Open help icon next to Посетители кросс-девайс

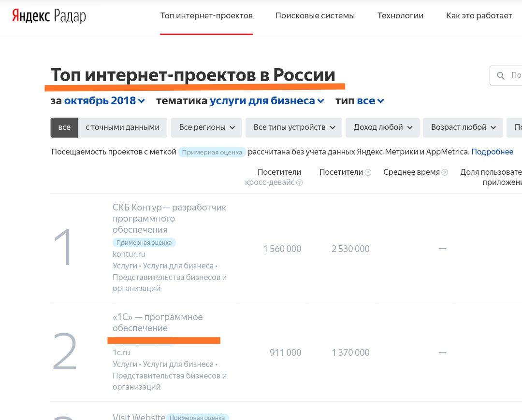[299, 182]
